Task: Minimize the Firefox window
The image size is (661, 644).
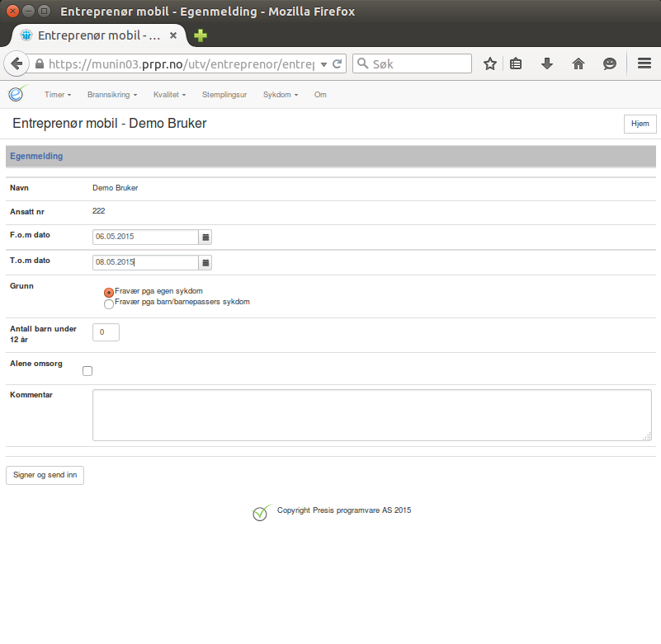Action: pos(28,12)
